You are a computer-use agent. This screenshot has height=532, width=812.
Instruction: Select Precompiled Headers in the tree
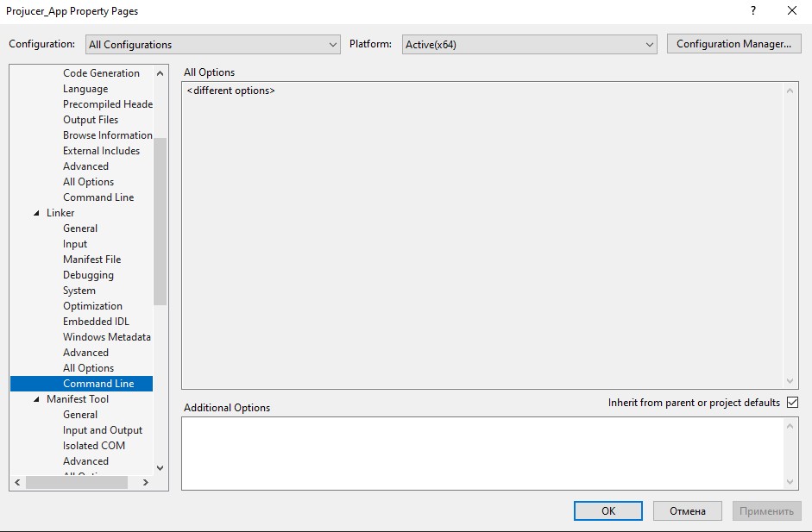(x=108, y=104)
